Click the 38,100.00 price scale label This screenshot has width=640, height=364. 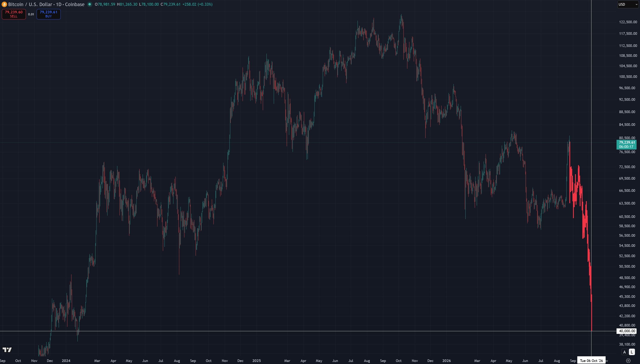(627, 344)
